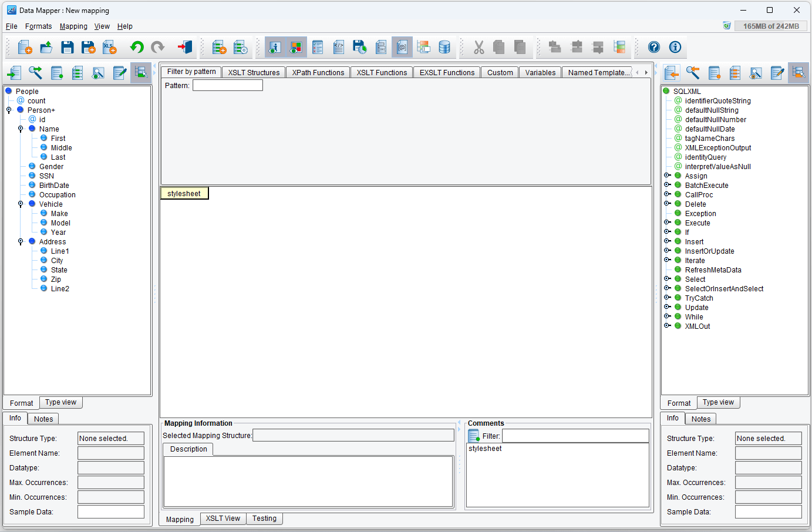Select the BirthDate tree item
This screenshot has width=812, height=532.
54,185
